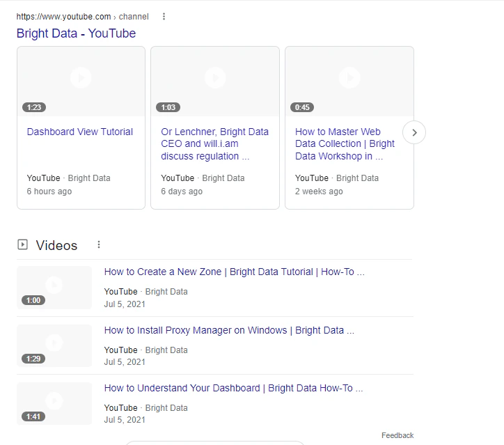This screenshot has height=445, width=504.
Task: Play the 1:41 Understand Your Dashboard thumbnail
Action: (54, 403)
